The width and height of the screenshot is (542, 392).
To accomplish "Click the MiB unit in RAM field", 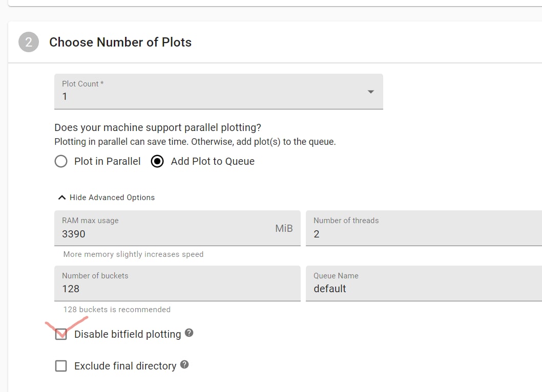I will pyautogui.click(x=284, y=228).
